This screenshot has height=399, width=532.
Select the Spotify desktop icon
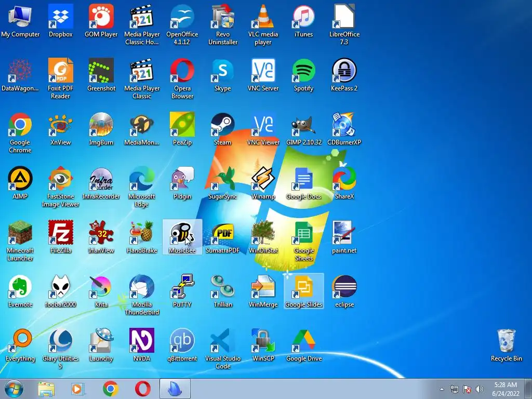[303, 75]
